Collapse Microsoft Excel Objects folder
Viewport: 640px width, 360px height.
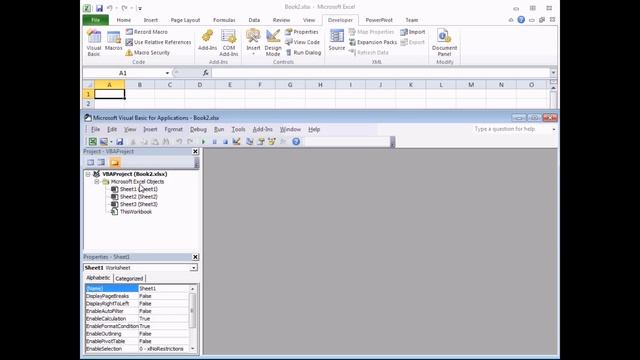[x=97, y=182]
